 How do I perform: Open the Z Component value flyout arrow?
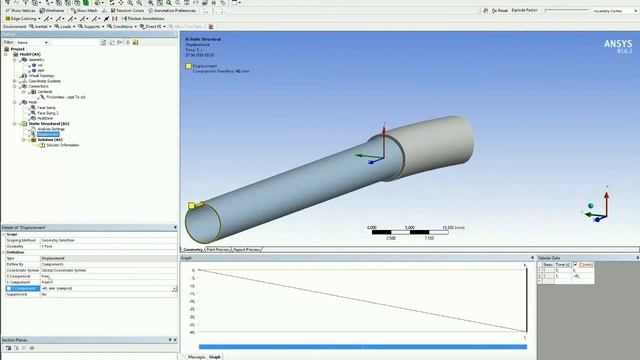[x=174, y=289]
